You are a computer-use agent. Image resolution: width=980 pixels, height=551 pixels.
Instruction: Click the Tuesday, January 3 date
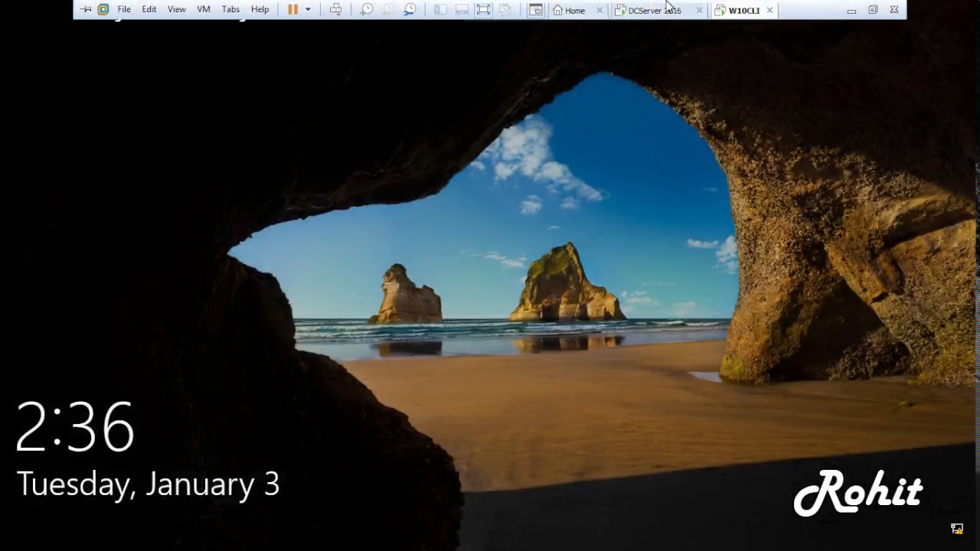(148, 484)
